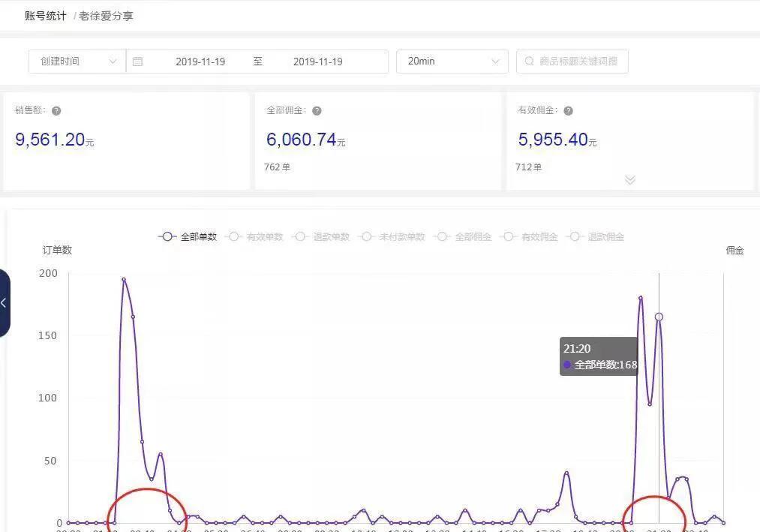The width and height of the screenshot is (760, 532).
Task: Expand the statistics cards with double chevron
Action: 629,180
